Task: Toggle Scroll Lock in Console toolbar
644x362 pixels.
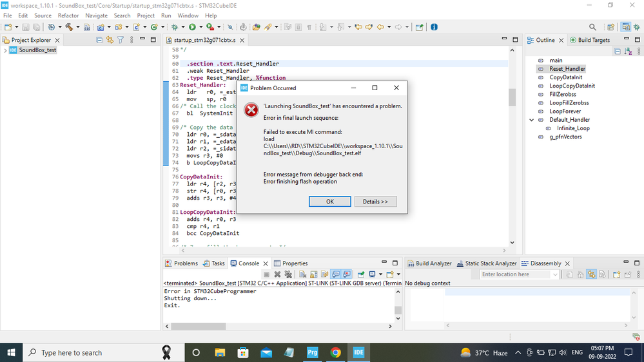Action: [x=314, y=274]
